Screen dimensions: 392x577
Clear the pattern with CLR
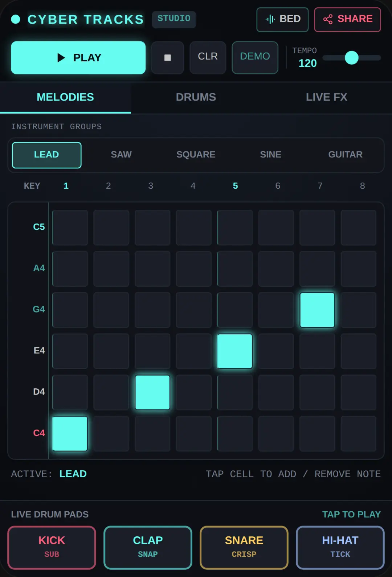pos(208,58)
